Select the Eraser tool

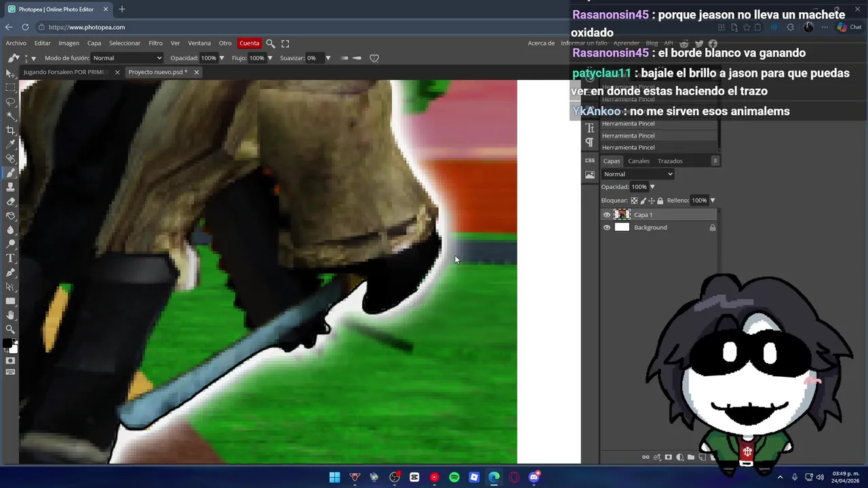[x=10, y=201]
